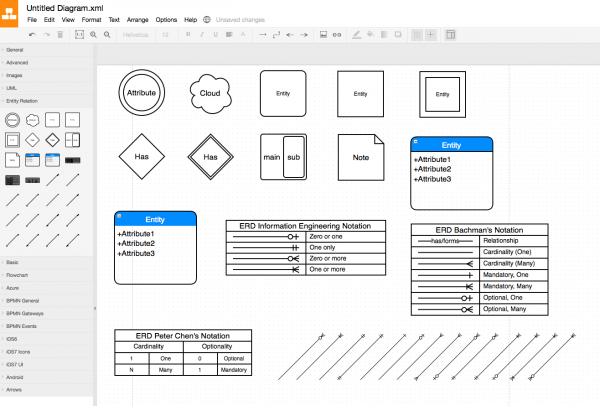
Task: Toggle underline text formatting
Action: [215, 34]
